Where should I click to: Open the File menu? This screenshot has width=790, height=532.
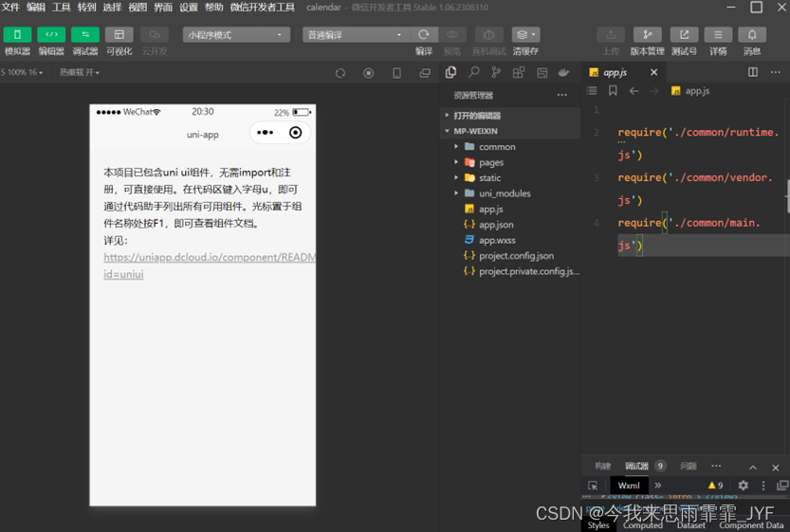pos(10,8)
